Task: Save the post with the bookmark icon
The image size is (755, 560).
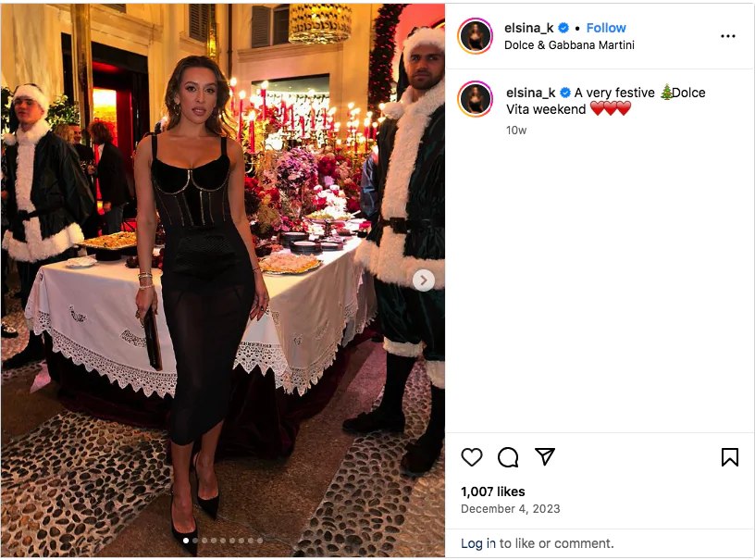Action: pyautogui.click(x=729, y=457)
